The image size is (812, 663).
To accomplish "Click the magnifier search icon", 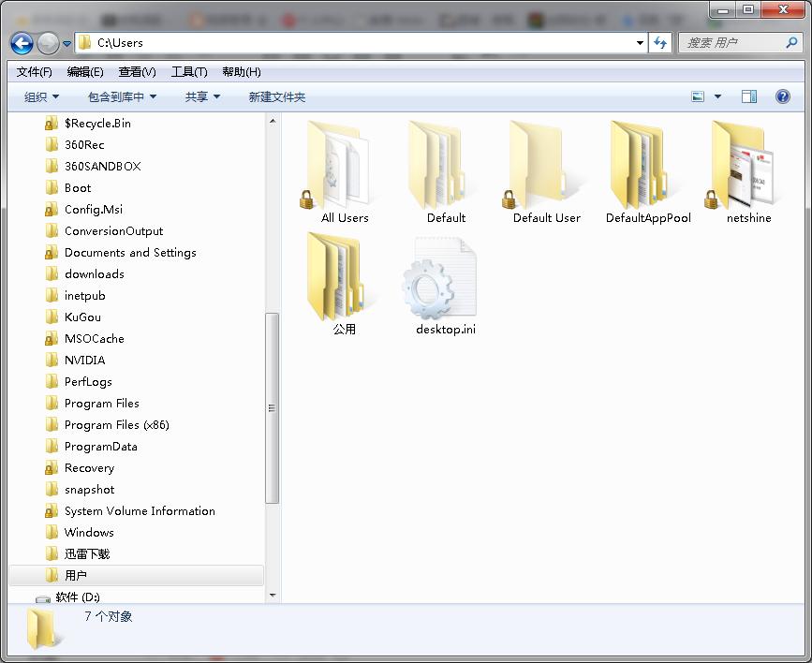I will (791, 43).
